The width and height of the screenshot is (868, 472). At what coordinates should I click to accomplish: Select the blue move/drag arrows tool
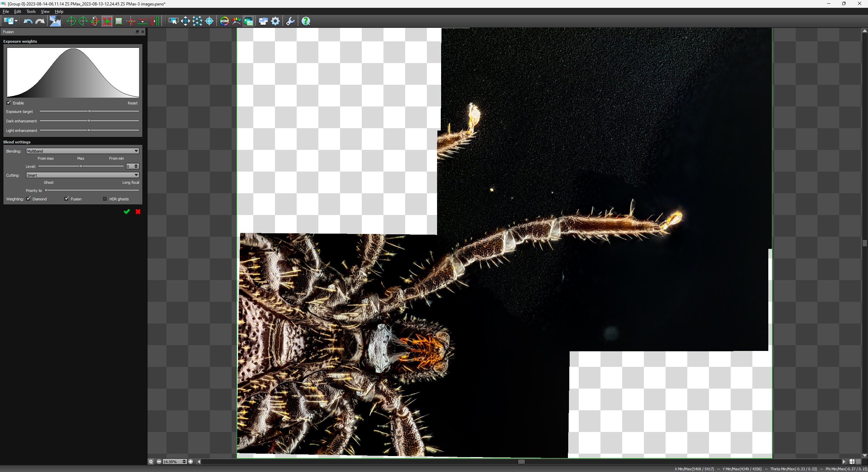click(x=185, y=21)
